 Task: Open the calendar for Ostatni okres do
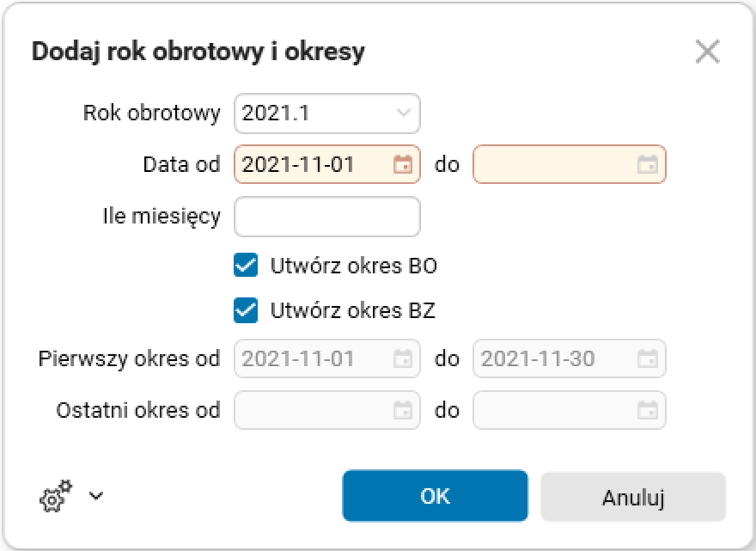(647, 410)
